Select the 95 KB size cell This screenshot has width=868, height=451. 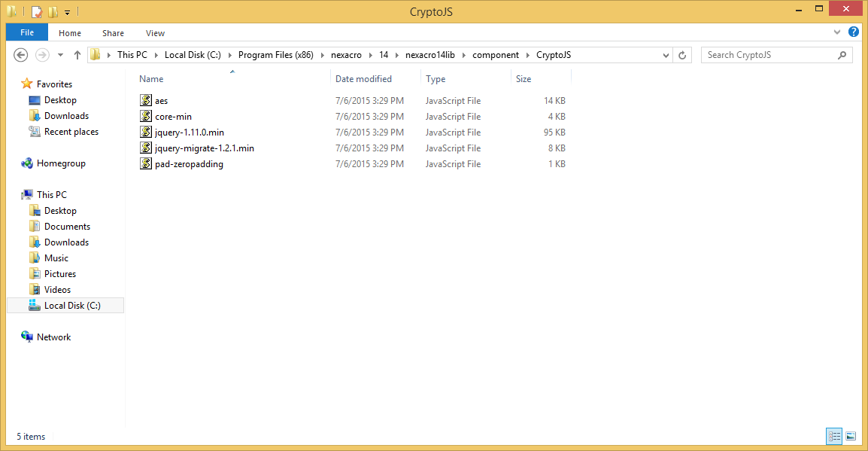pyautogui.click(x=554, y=132)
